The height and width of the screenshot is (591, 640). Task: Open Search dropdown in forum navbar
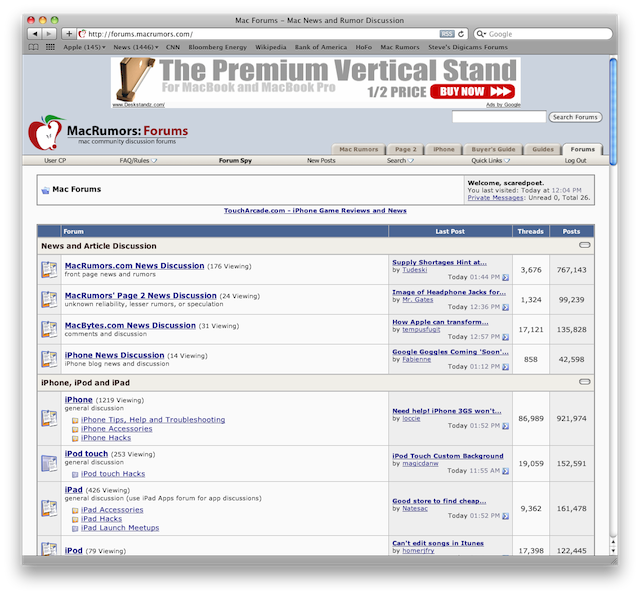tap(400, 160)
